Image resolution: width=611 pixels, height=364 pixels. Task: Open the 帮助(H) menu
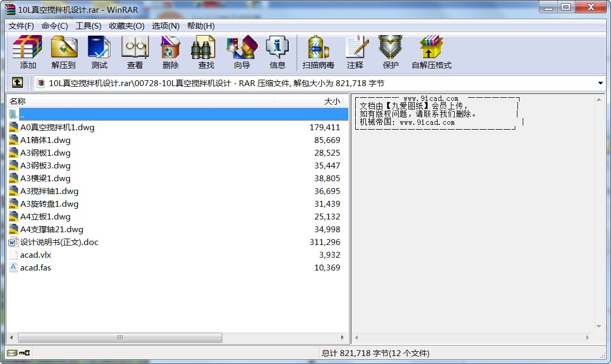point(200,26)
